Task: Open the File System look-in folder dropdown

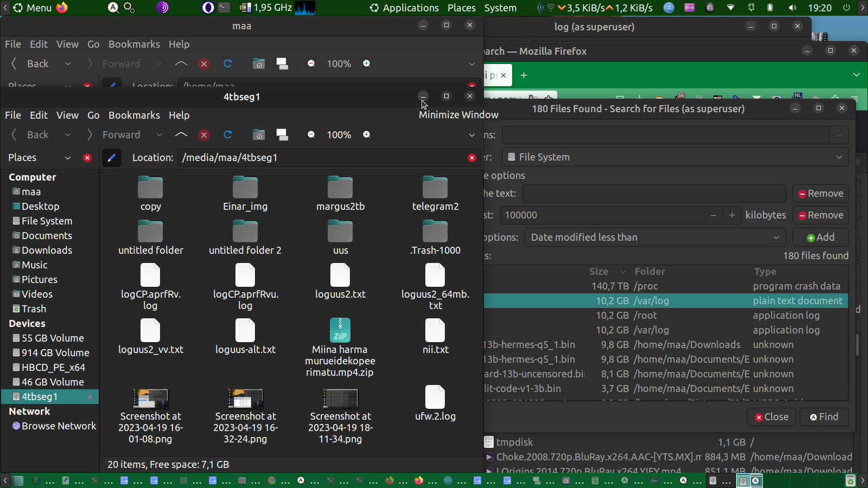Action: point(675,157)
